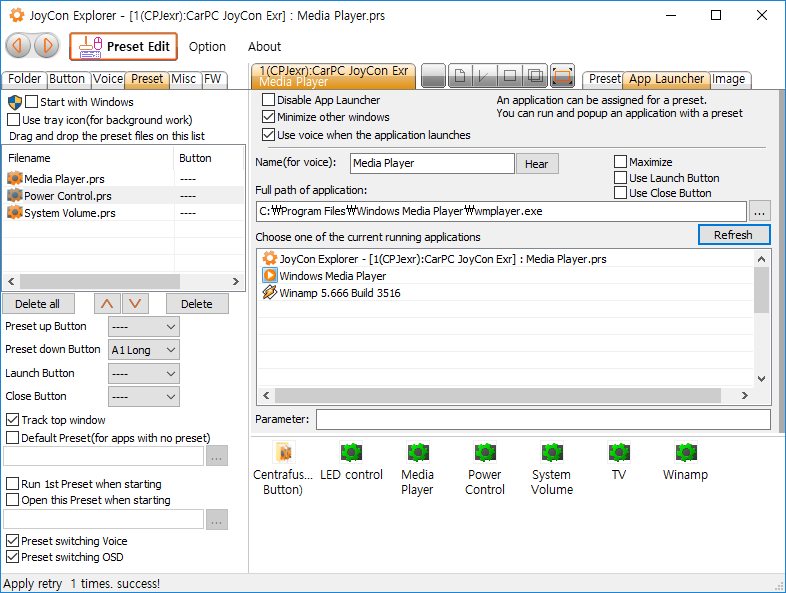The width and height of the screenshot is (786, 593).
Task: Check Use Launch Button option
Action: (621, 178)
